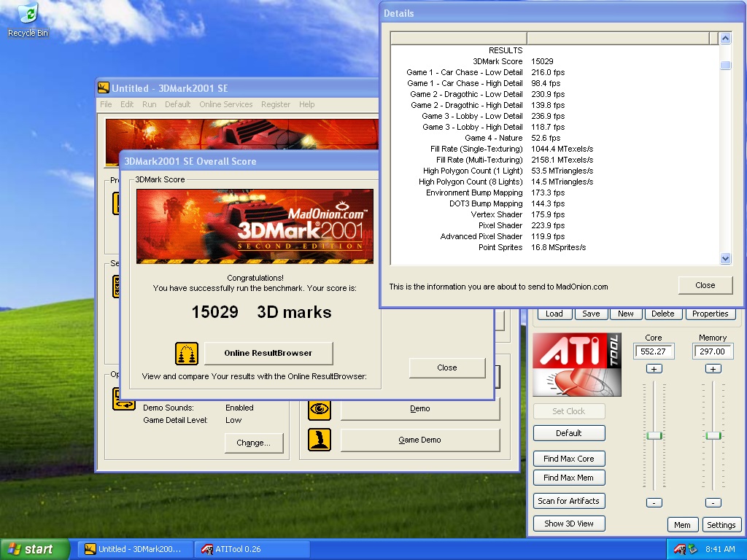Click the Default clocks button in ATITool

pos(569,433)
